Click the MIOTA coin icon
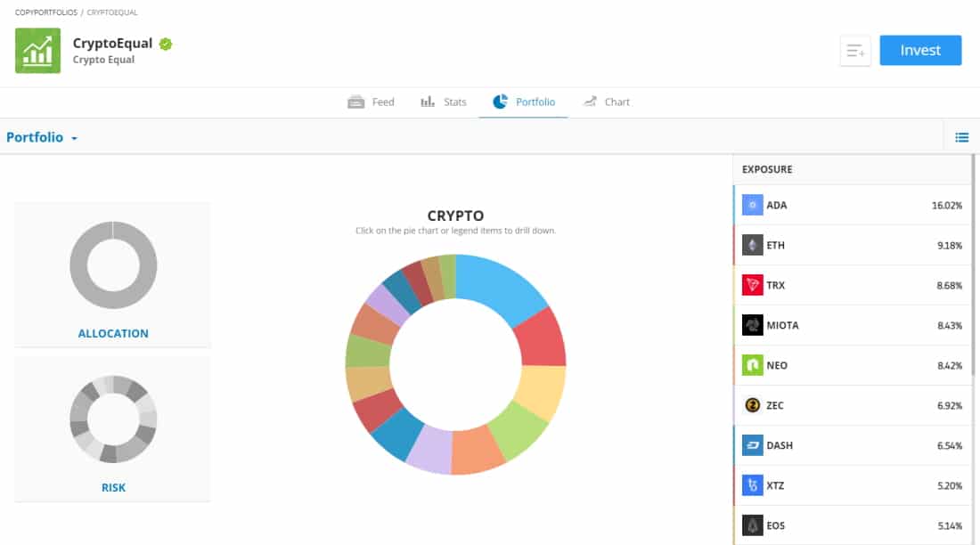 click(753, 325)
